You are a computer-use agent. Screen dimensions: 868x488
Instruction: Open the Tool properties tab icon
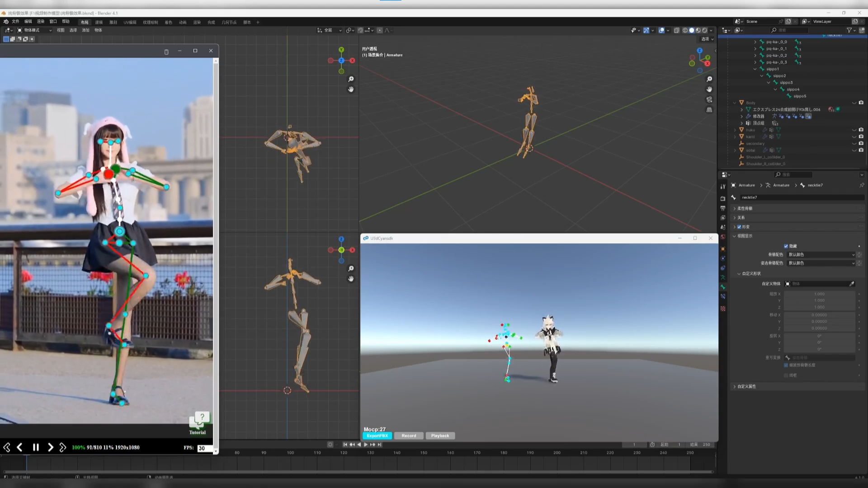[x=723, y=186]
